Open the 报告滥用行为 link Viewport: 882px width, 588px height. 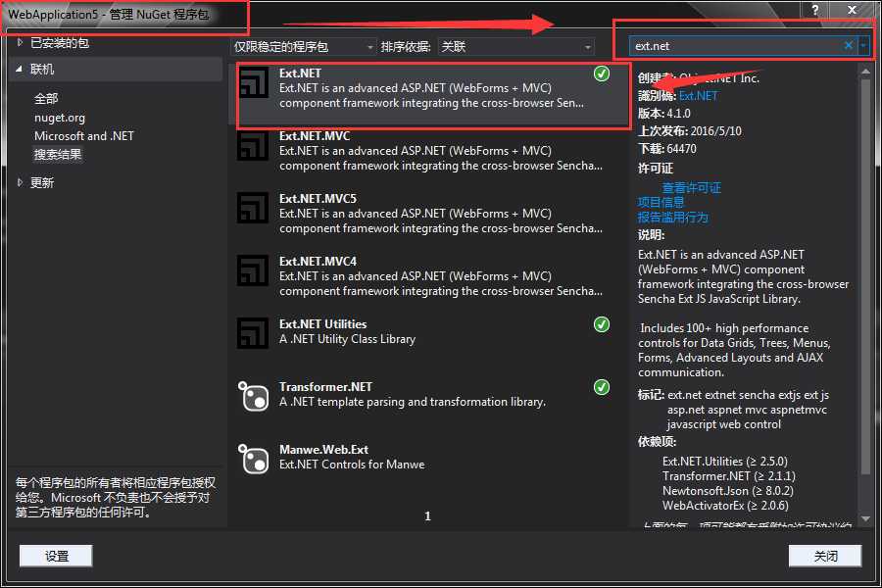point(672,218)
